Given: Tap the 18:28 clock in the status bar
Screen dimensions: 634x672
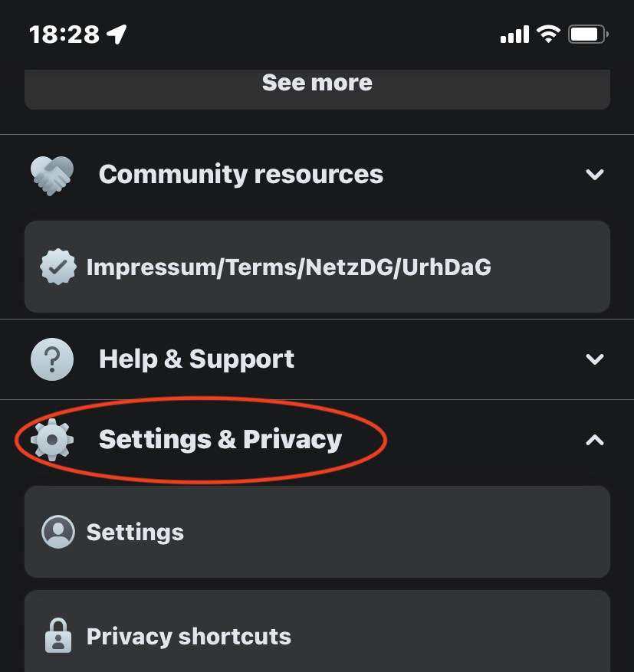Looking at the screenshot, I should click(x=64, y=34).
